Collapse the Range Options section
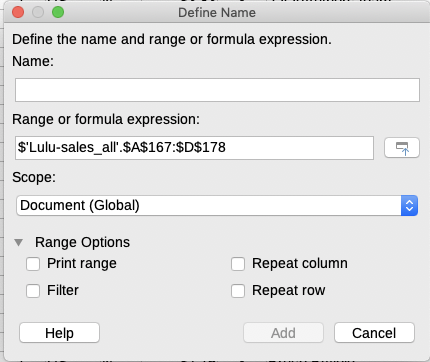 pyautogui.click(x=19, y=242)
